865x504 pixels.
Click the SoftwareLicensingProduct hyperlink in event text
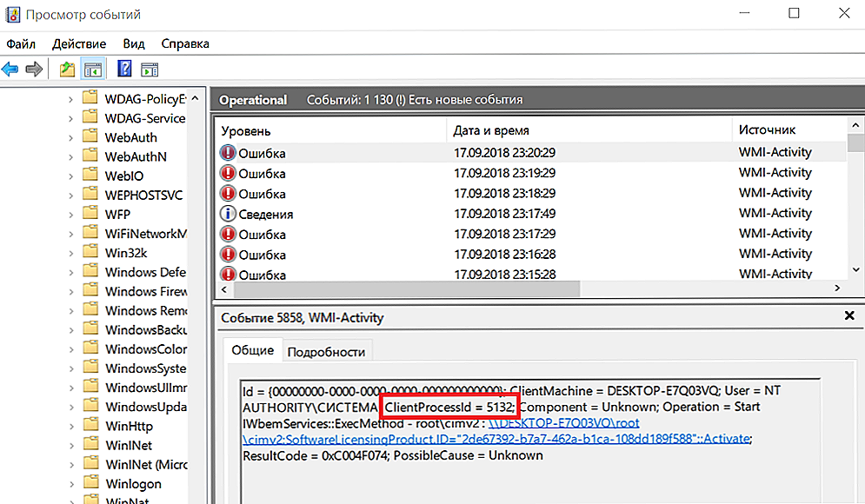tap(495, 439)
